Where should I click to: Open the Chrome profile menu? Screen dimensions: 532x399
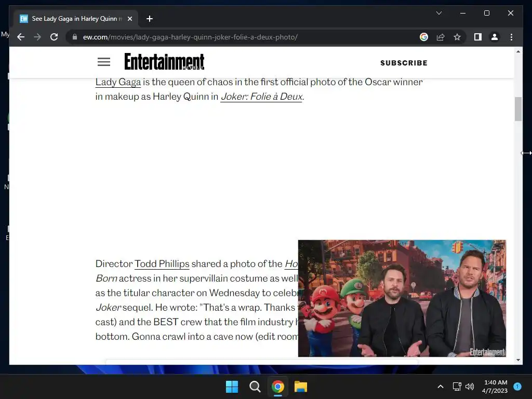(495, 37)
